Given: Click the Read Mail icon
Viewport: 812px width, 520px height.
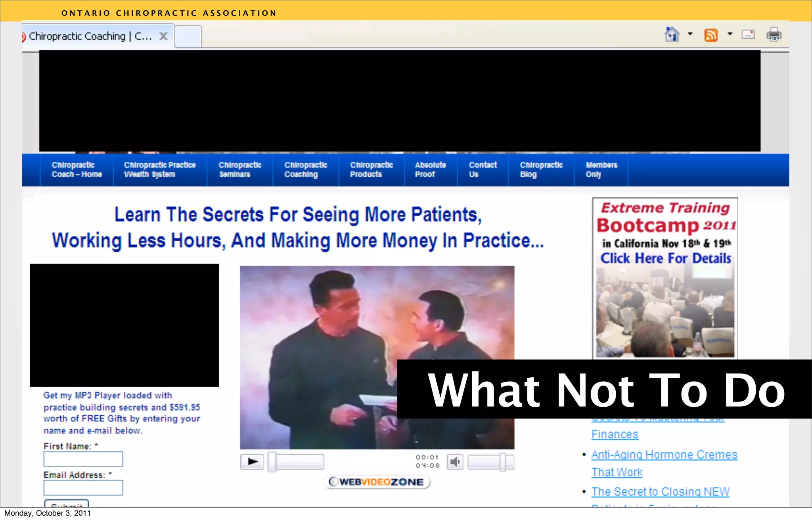Looking at the screenshot, I should click(748, 35).
